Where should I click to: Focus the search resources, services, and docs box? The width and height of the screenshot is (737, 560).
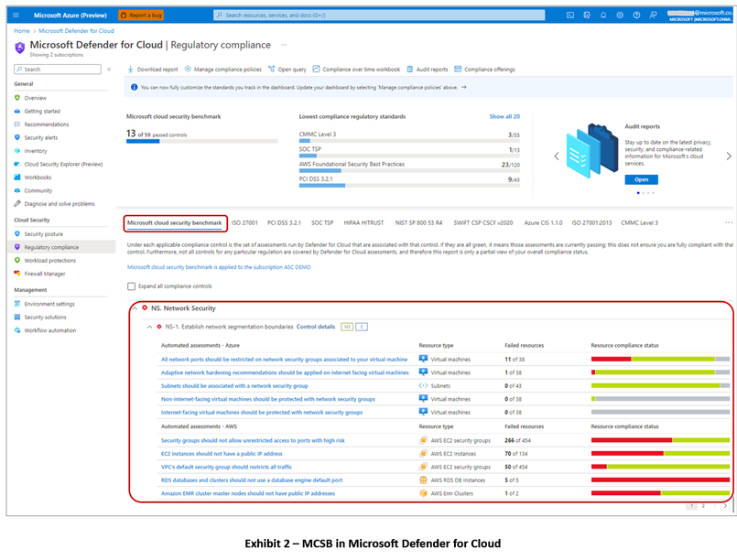pos(379,15)
